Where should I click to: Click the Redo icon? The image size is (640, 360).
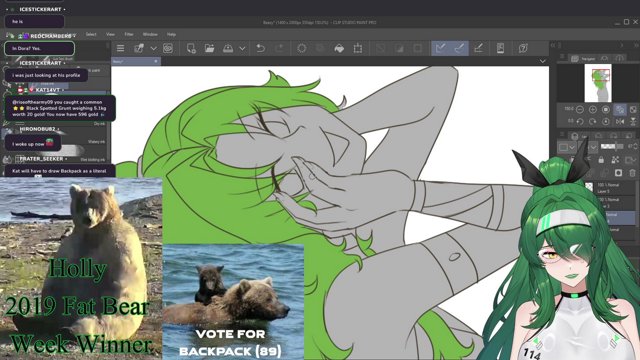tap(279, 49)
